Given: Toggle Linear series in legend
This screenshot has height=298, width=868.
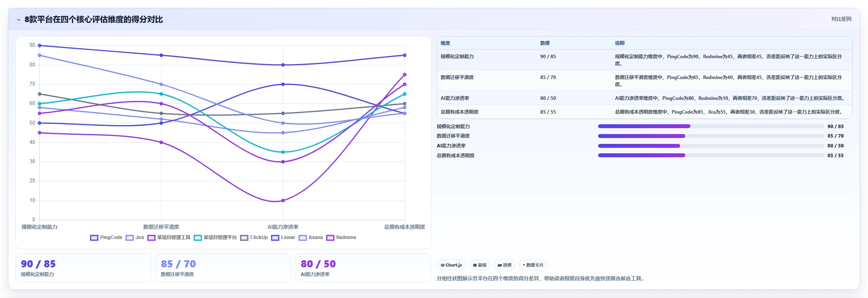Looking at the screenshot, I should pyautogui.click(x=283, y=237).
